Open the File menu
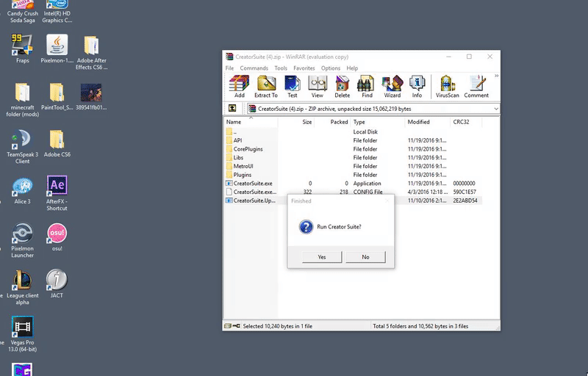The image size is (588, 376). coord(229,68)
